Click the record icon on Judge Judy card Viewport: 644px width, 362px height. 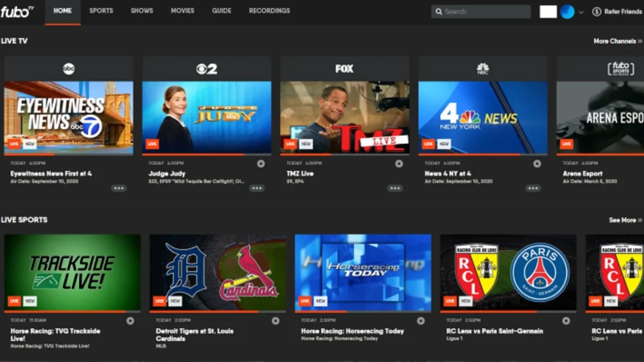(x=260, y=163)
